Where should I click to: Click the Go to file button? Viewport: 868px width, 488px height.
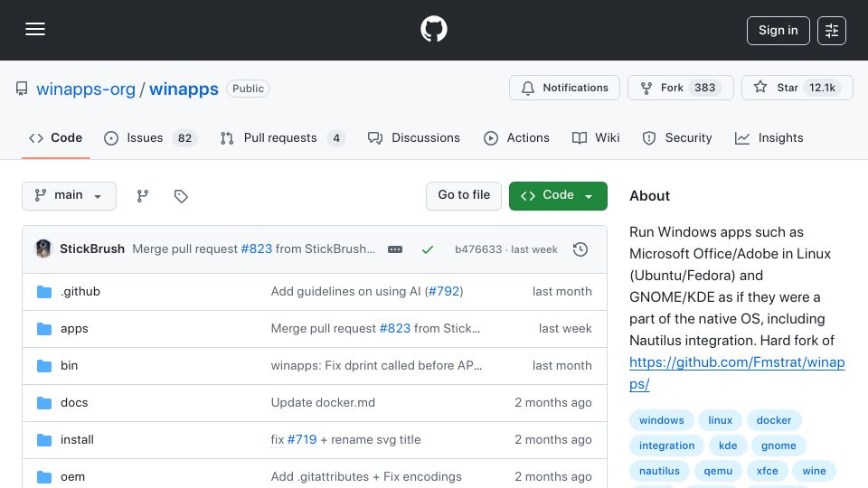pos(463,196)
